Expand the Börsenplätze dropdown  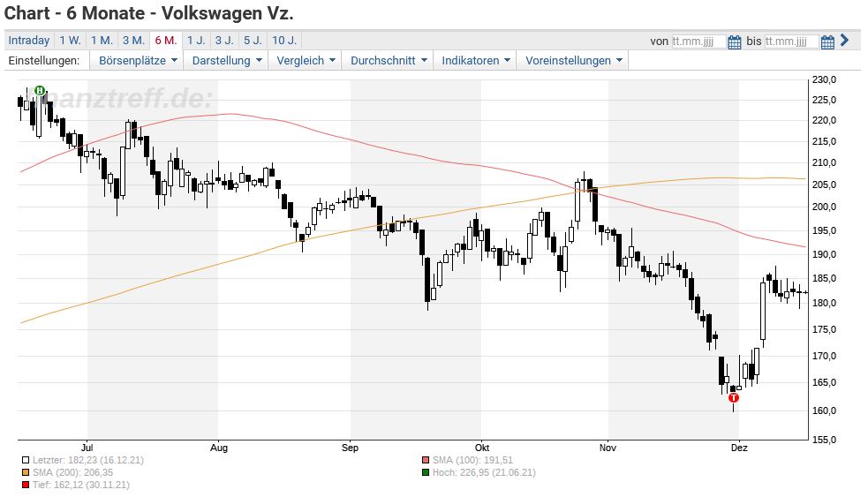pyautogui.click(x=138, y=60)
